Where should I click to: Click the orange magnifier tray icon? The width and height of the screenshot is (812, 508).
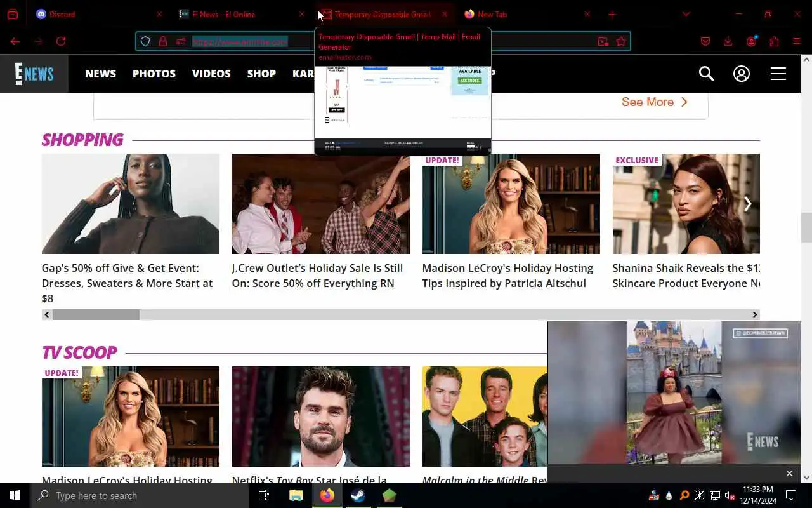[x=684, y=495]
